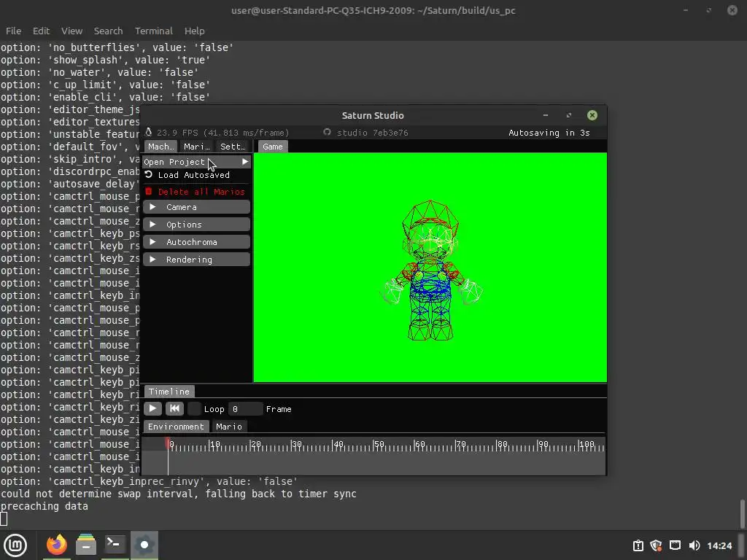Screen dimensions: 747x560
Task: Rewind timeline to the start
Action: 174,408
